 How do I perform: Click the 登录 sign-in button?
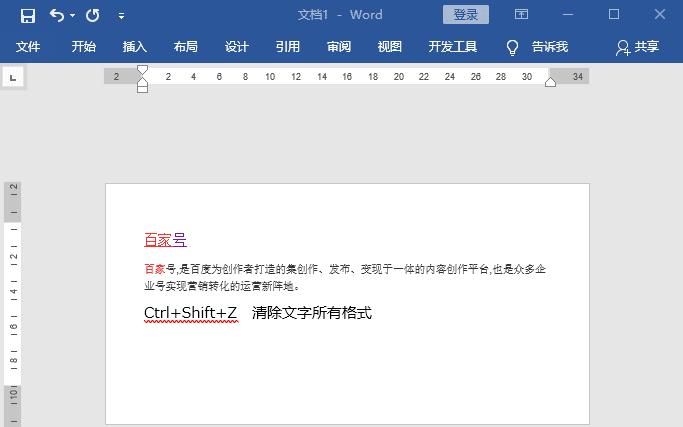(x=466, y=15)
